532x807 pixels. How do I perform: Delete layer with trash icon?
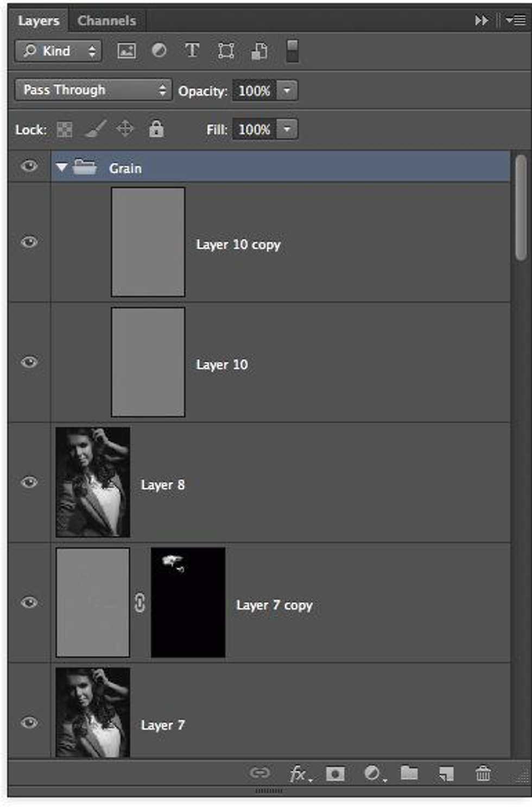[483, 773]
